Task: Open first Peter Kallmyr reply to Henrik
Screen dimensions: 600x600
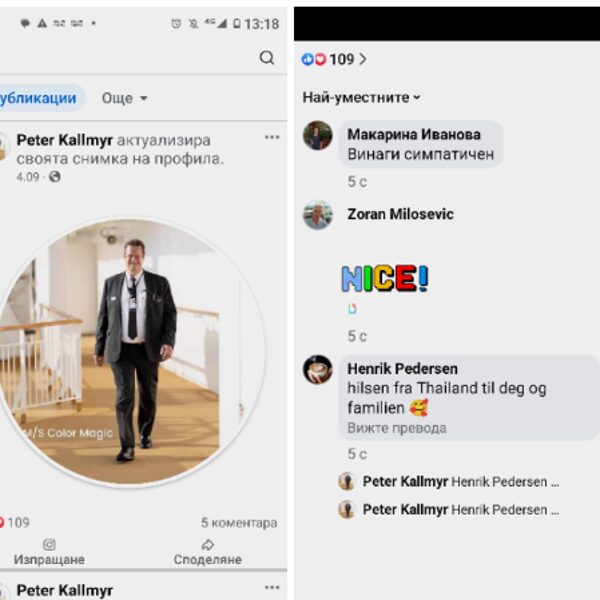Action: [460, 482]
